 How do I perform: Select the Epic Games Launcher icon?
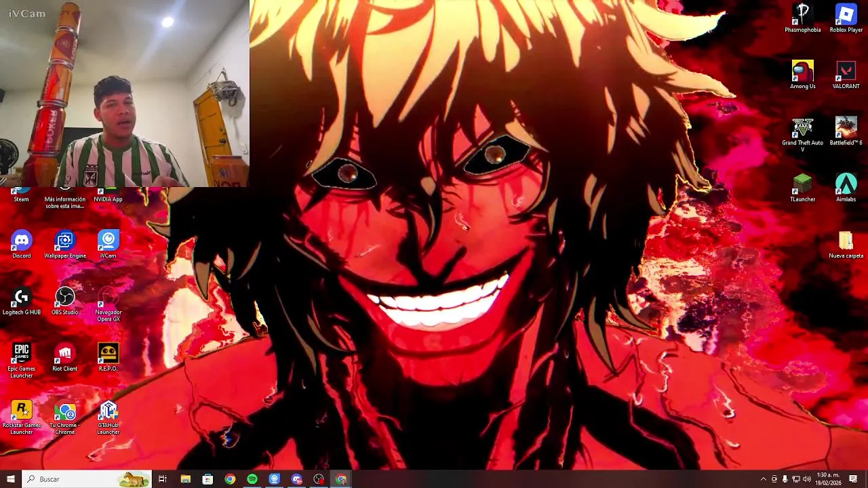pos(22,360)
